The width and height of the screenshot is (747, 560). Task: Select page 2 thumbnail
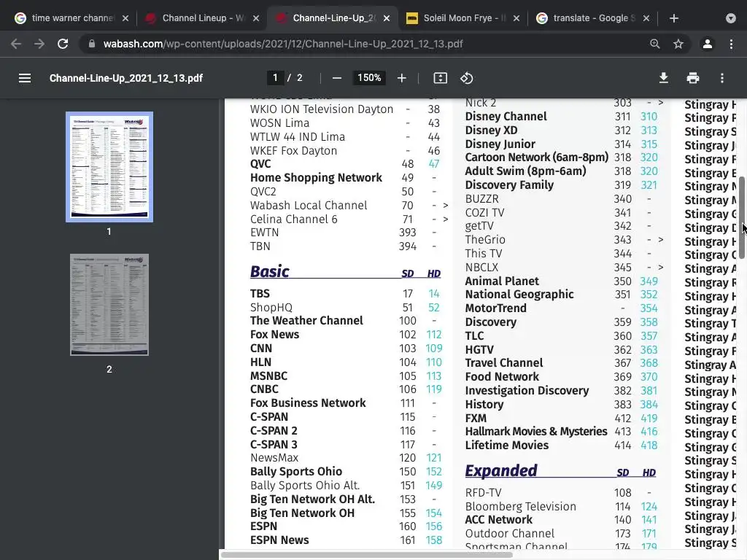coord(109,305)
